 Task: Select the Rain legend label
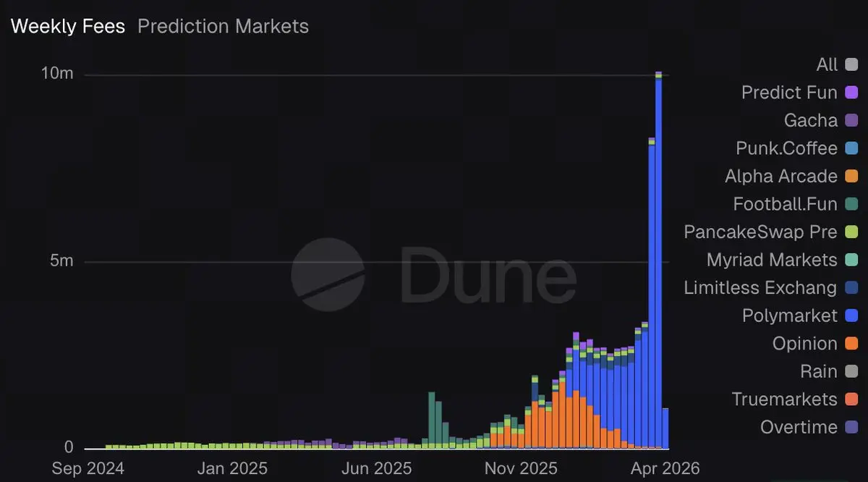click(x=819, y=371)
